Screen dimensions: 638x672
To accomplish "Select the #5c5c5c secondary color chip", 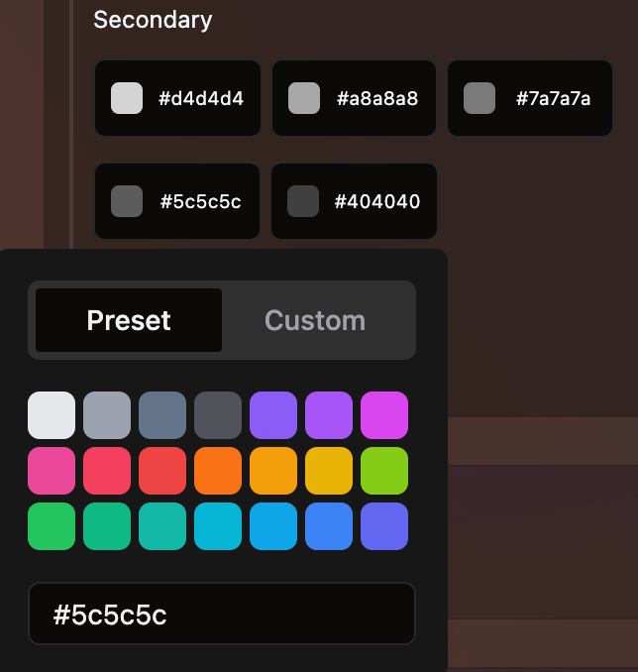I will pos(177,201).
